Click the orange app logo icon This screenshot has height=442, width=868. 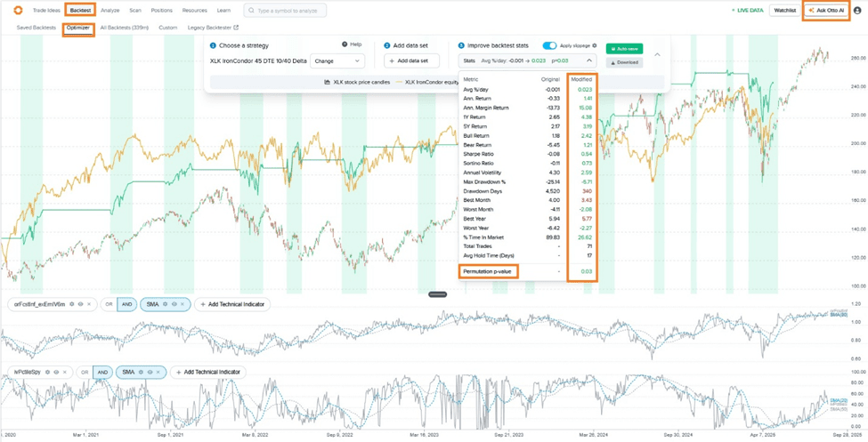[17, 11]
